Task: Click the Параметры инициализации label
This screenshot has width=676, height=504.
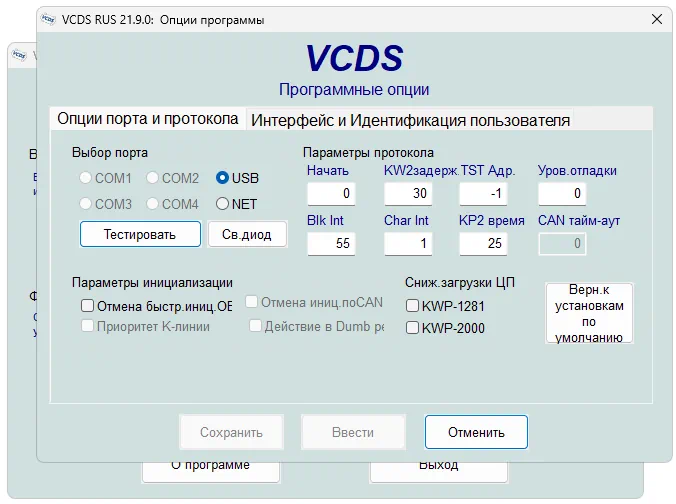Action: 152,282
